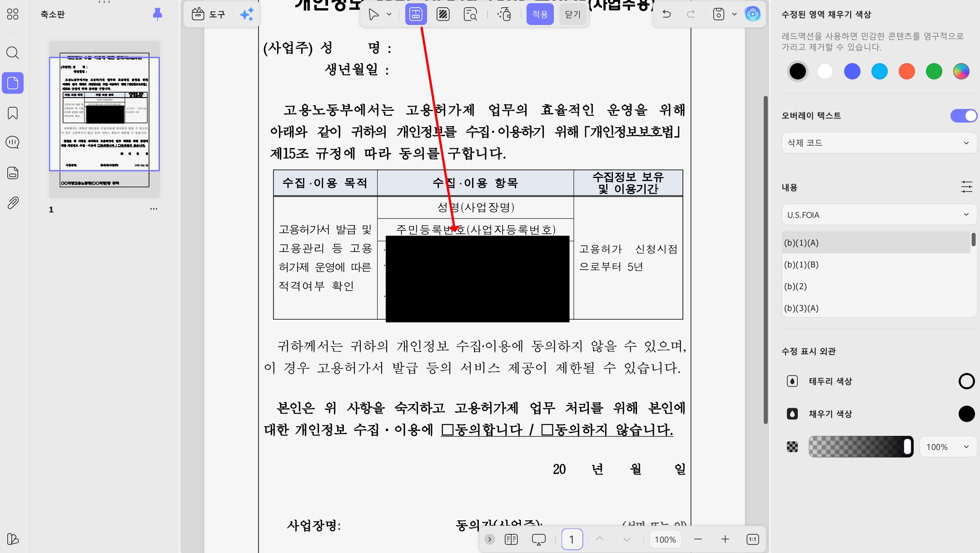The width and height of the screenshot is (980, 553).
Task: Select code (b)(1)(A)
Action: (876, 243)
